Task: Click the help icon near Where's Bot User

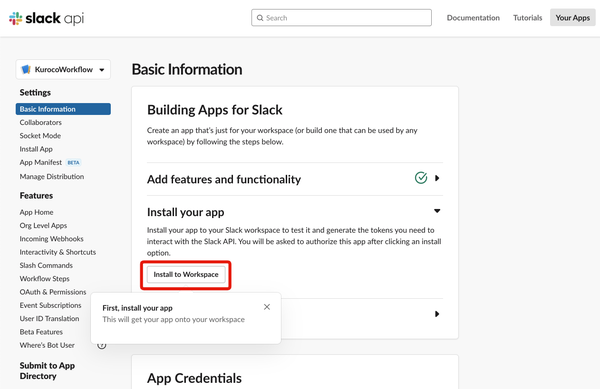Action: 101,345
